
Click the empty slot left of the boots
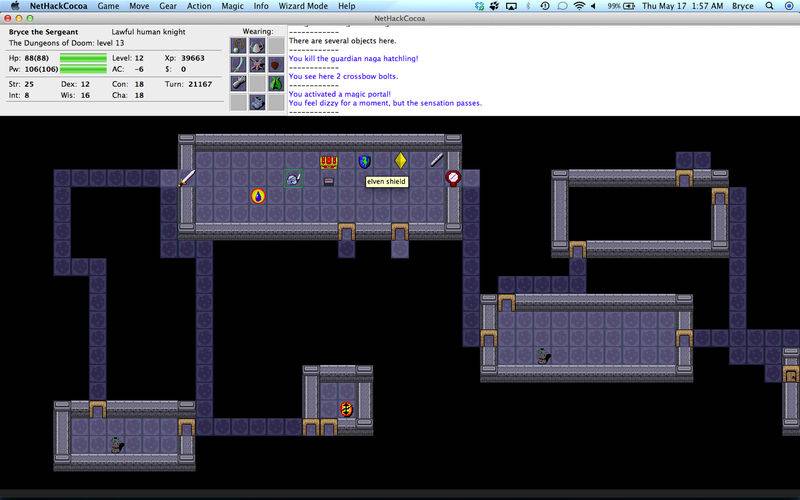point(238,102)
